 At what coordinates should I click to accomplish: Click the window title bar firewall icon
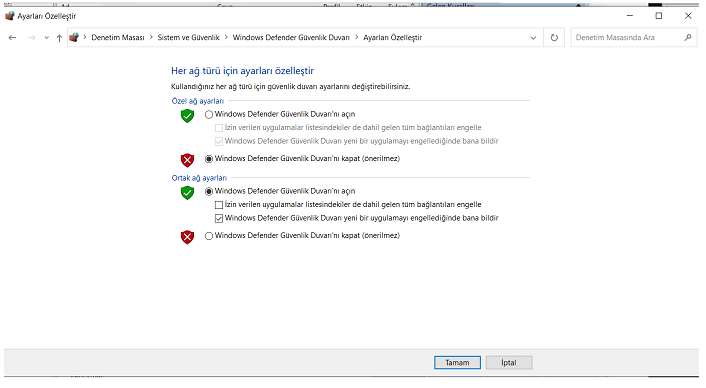coord(9,16)
